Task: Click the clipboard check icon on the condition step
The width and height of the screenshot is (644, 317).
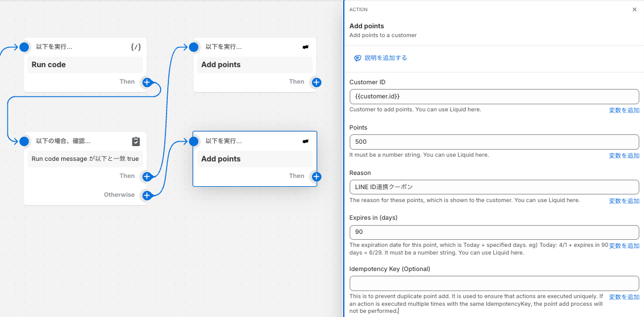Action: coord(136,141)
